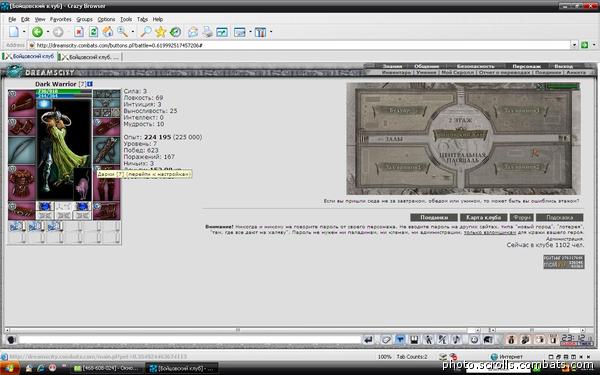
Task: Click the chat message input field
Action: [190, 339]
